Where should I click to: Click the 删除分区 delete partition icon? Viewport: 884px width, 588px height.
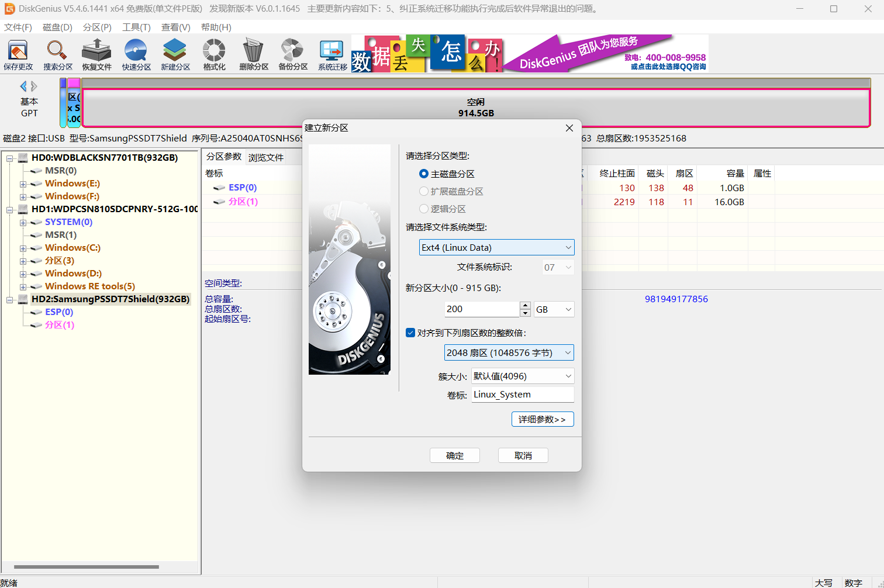click(x=253, y=54)
